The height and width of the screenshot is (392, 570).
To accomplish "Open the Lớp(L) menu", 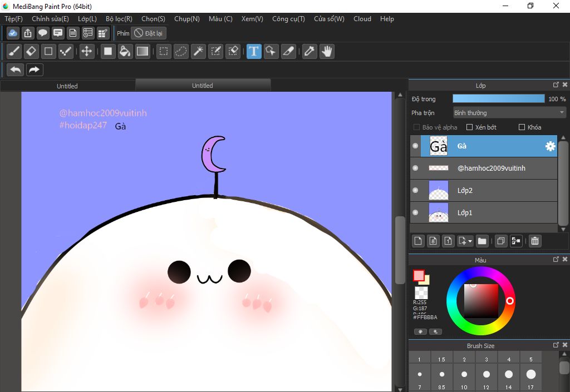I will point(87,19).
